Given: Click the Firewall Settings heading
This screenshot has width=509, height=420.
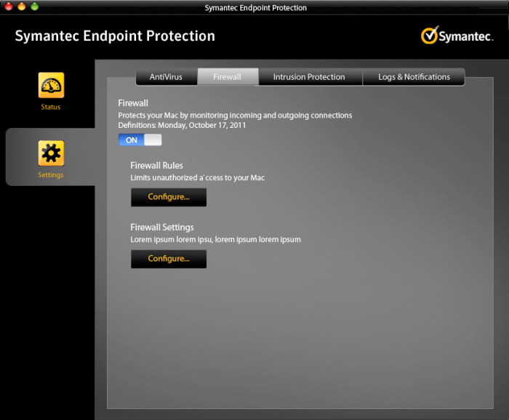Looking at the screenshot, I should (x=162, y=227).
